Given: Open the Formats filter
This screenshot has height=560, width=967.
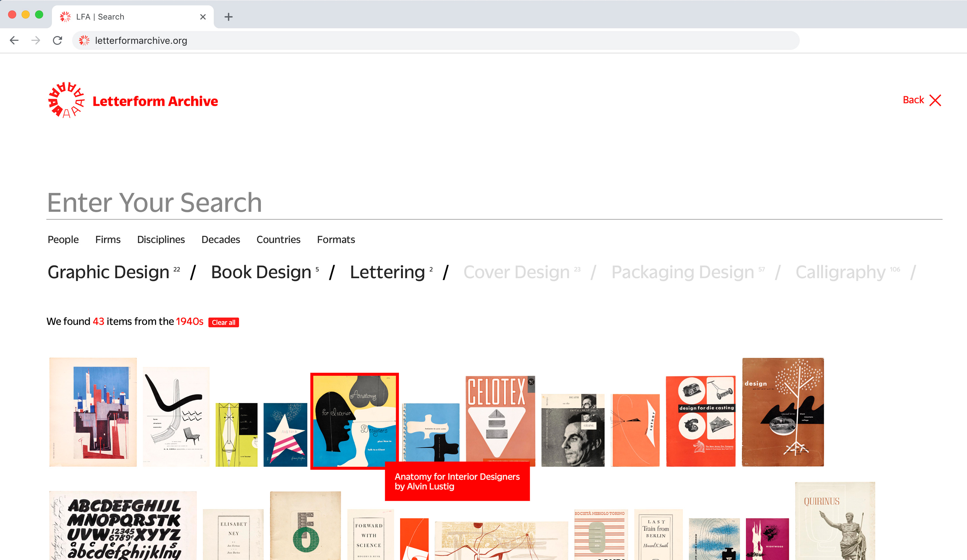Looking at the screenshot, I should click(x=336, y=239).
